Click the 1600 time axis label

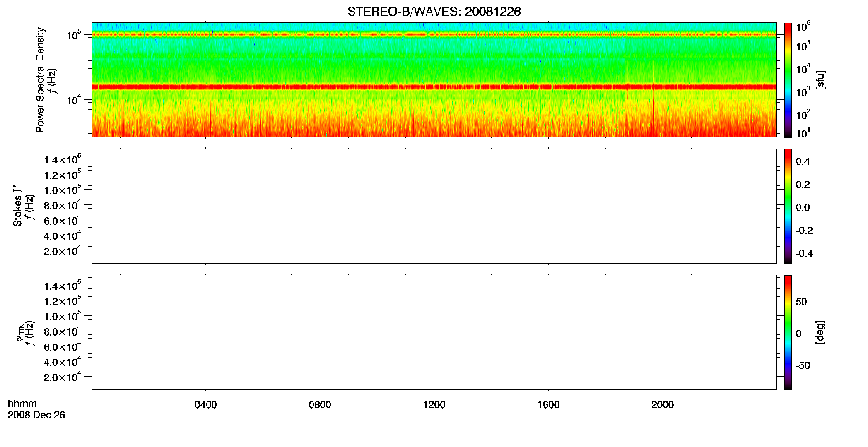[548, 405]
